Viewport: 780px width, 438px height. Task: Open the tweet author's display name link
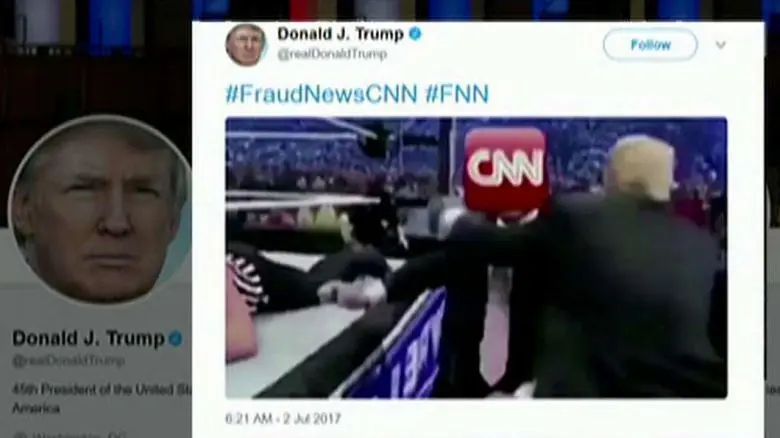pyautogui.click(x=341, y=34)
